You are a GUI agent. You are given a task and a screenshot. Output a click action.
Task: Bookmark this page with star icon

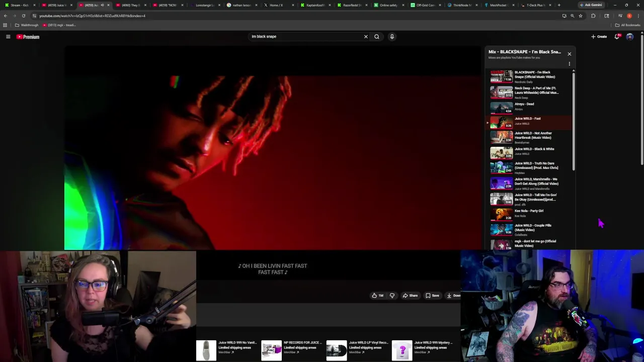[x=580, y=16]
